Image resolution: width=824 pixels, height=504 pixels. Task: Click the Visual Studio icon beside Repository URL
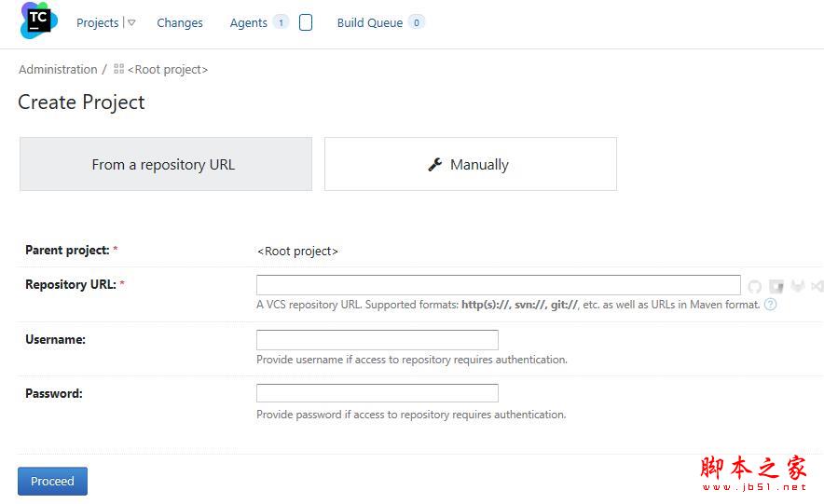(817, 287)
